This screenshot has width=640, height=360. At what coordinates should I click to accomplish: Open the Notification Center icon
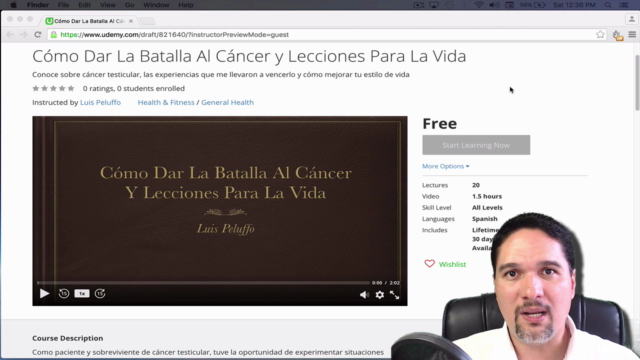point(624,5)
